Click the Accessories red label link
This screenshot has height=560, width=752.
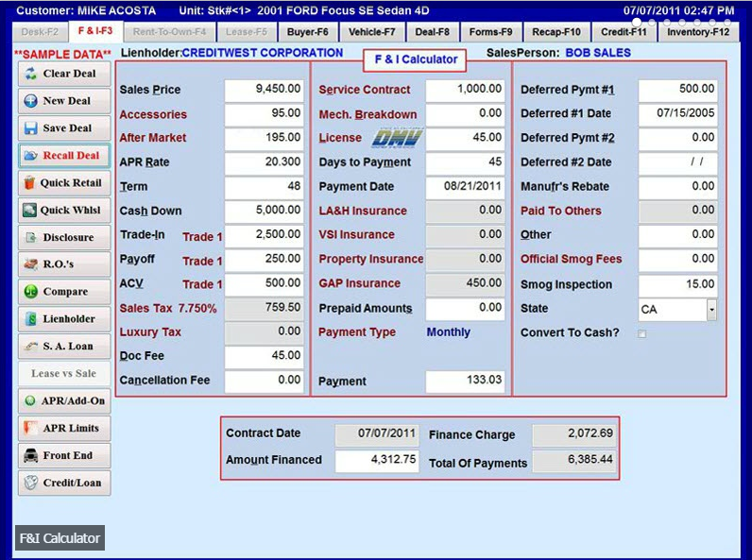[153, 114]
